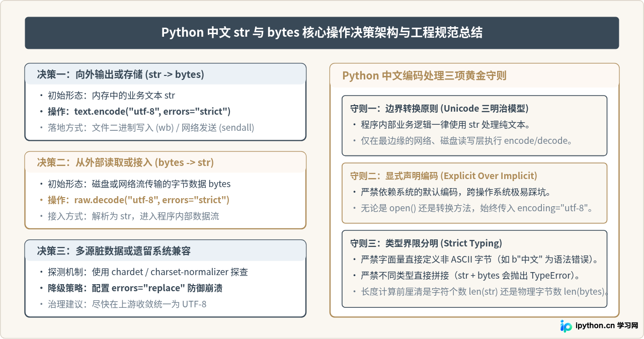
Task: Click line 严禁不同类型直接拼接 (str + bytes TypeError)
Action: tap(471, 275)
